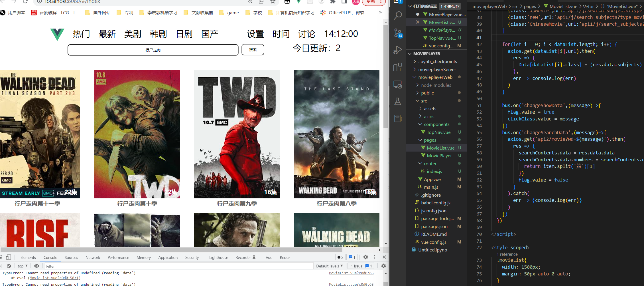Open the Chrome extensions puzzle icon

coord(333,1)
